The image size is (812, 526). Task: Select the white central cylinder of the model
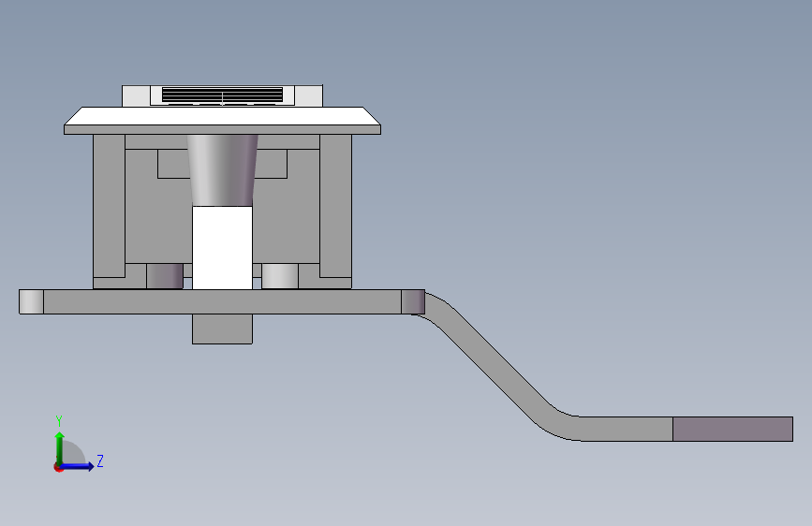(x=222, y=247)
